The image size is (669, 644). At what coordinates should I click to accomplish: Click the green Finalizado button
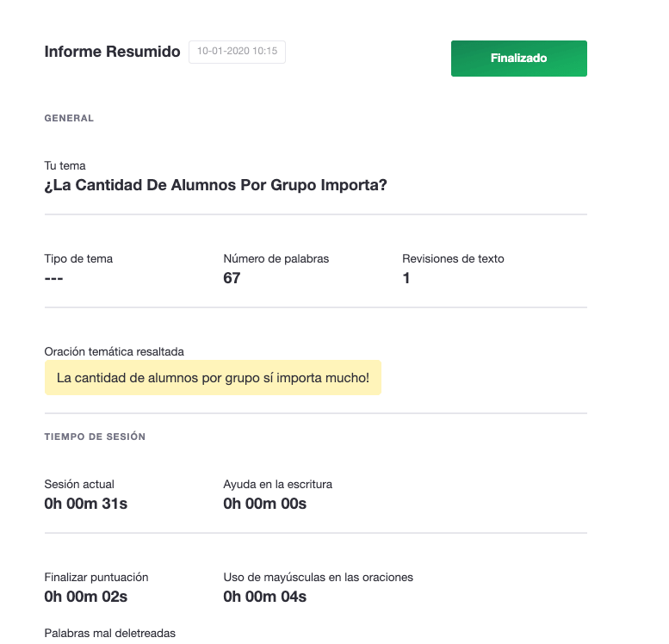(x=519, y=59)
